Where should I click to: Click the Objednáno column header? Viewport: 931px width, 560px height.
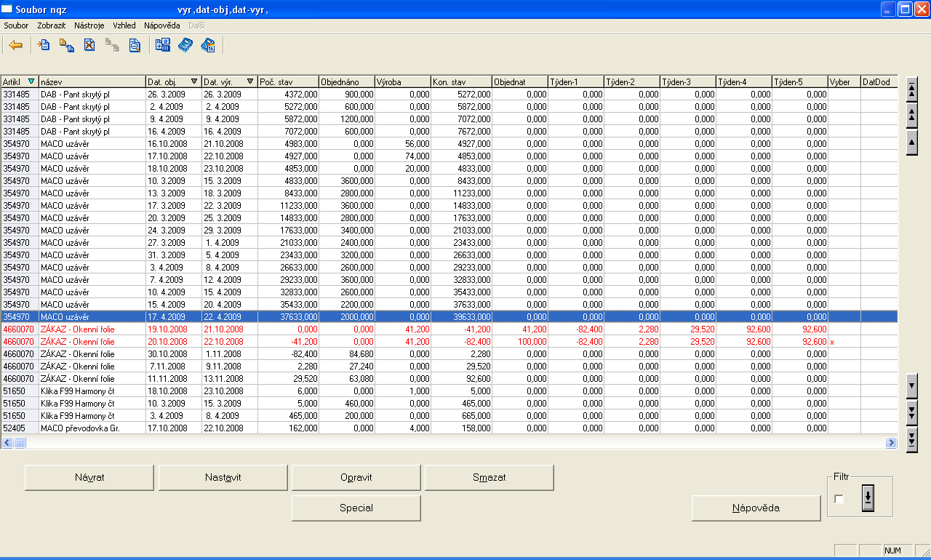click(x=346, y=81)
